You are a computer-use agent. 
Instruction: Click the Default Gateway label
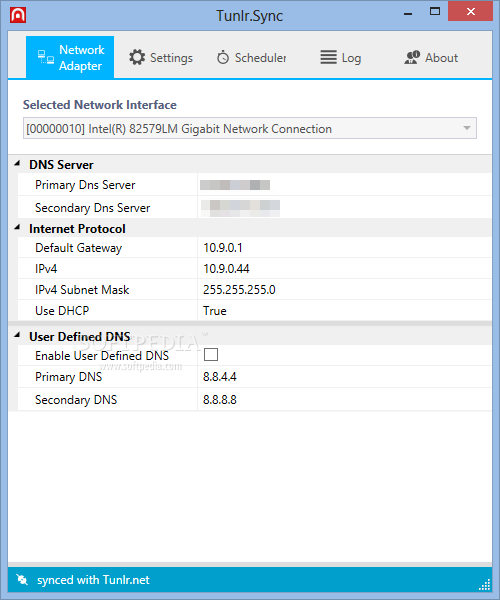78,248
